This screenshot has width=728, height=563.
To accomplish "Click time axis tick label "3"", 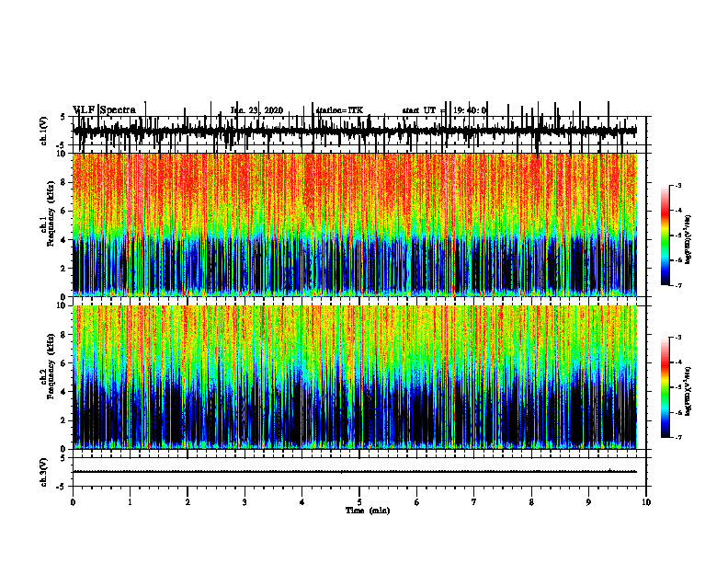I will coord(245,502).
